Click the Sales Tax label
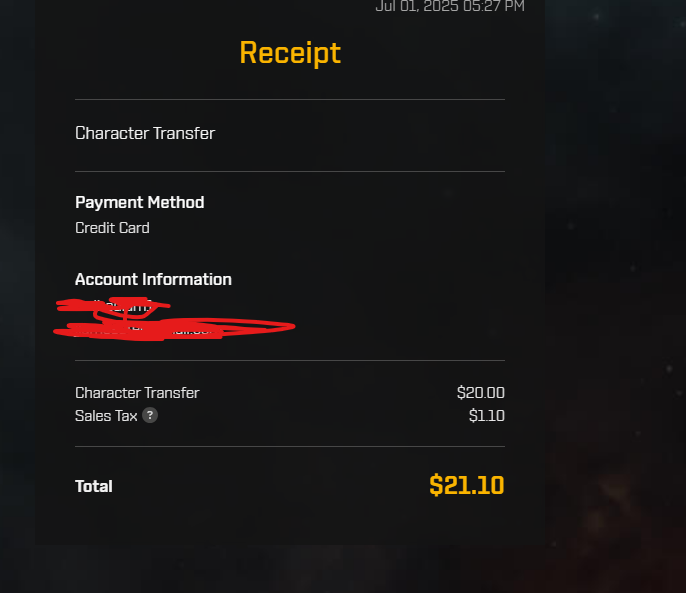686x593 pixels. (106, 416)
